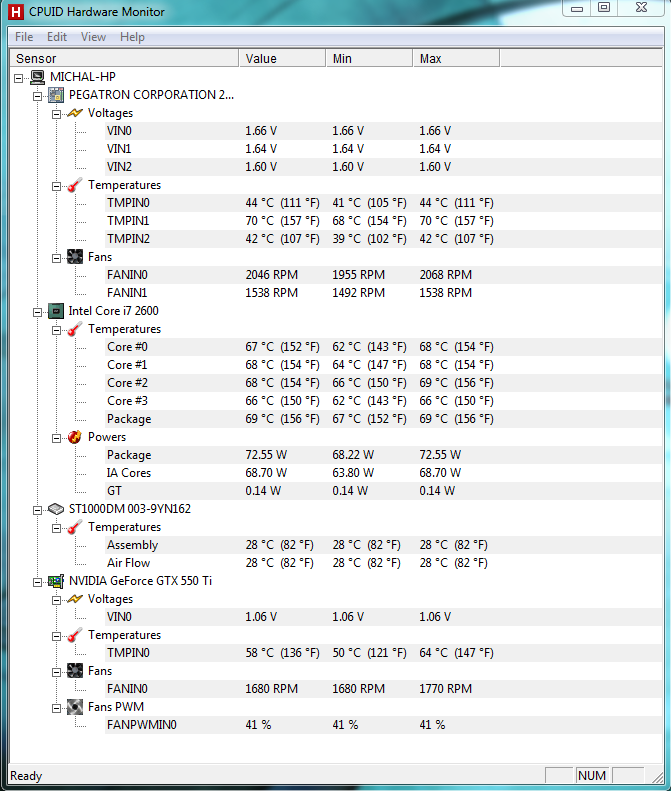Click the flame icon beside Powers
Image resolution: width=671 pixels, height=791 pixels.
tap(75, 437)
